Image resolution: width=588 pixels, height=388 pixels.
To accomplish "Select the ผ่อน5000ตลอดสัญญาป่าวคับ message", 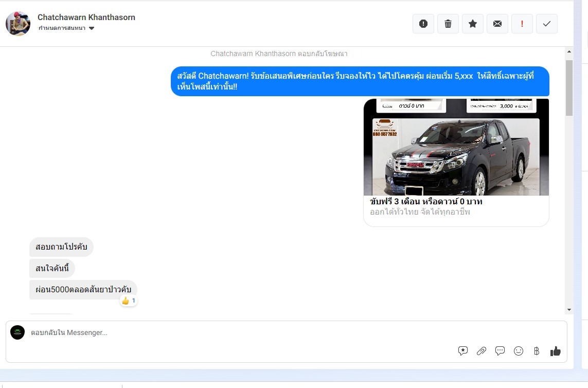I will (x=83, y=289).
